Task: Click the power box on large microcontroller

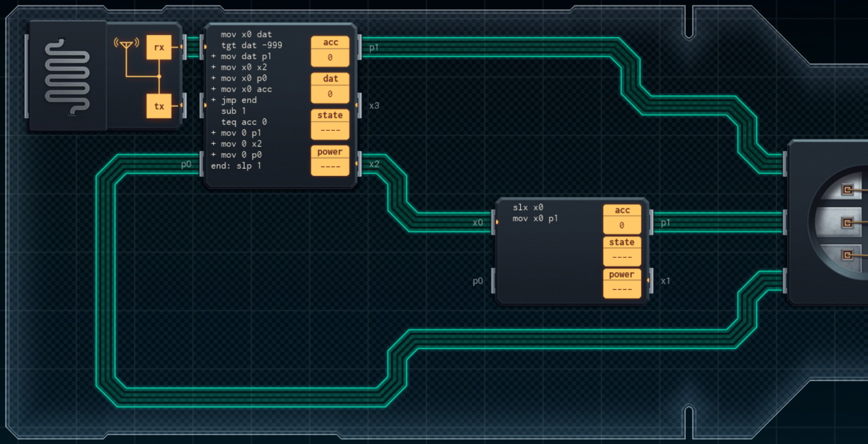Action: pyautogui.click(x=330, y=160)
